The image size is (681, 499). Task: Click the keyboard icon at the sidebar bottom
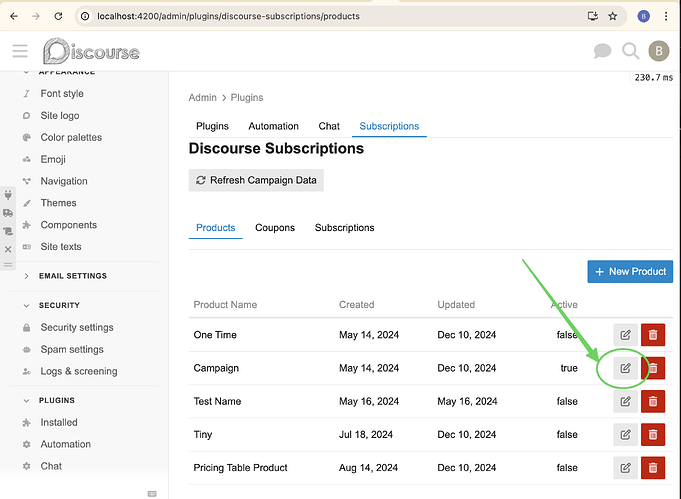click(x=152, y=494)
